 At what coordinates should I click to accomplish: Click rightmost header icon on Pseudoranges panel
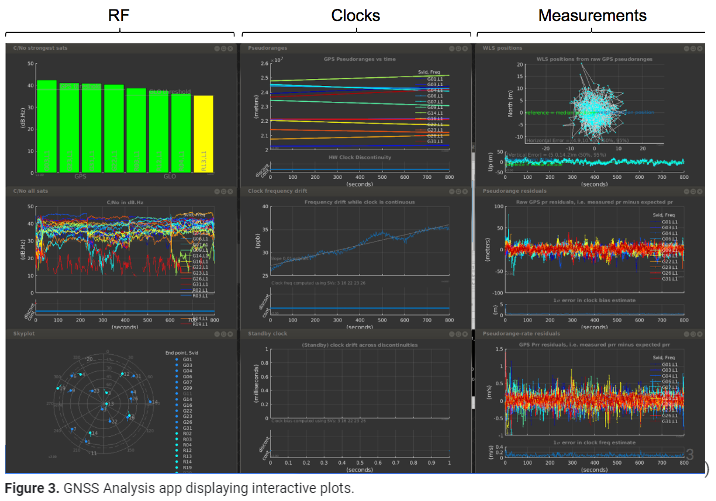(466, 48)
